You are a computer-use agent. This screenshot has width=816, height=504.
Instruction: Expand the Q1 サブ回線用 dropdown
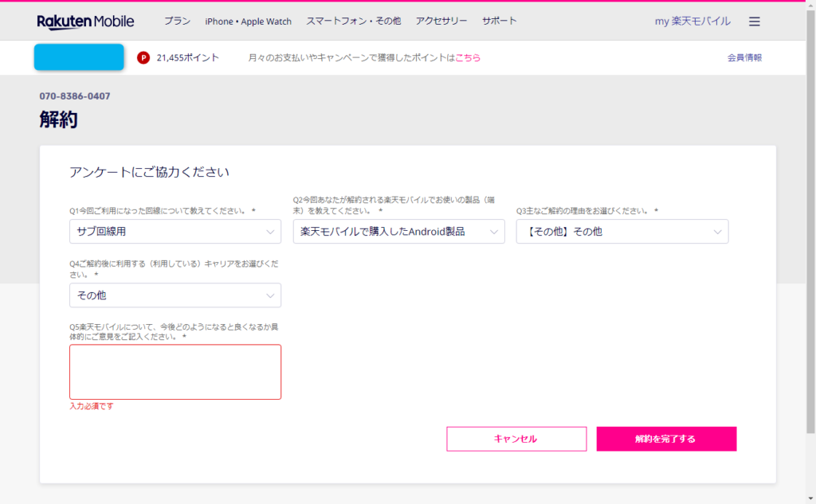click(x=175, y=232)
